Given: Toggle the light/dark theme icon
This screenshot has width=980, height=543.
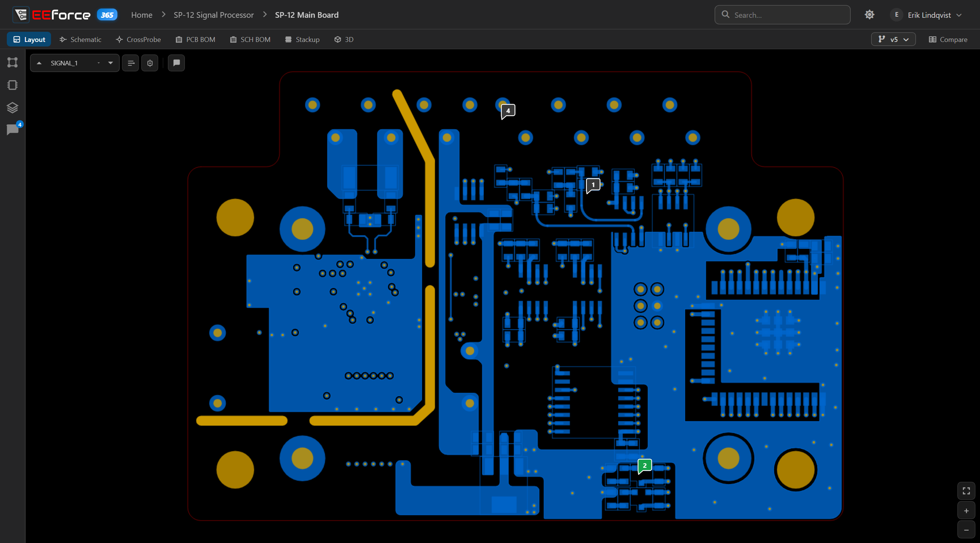Looking at the screenshot, I should (x=869, y=15).
